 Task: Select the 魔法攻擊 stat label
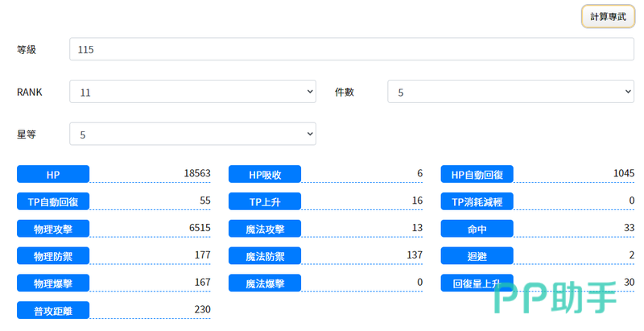pyautogui.click(x=265, y=229)
